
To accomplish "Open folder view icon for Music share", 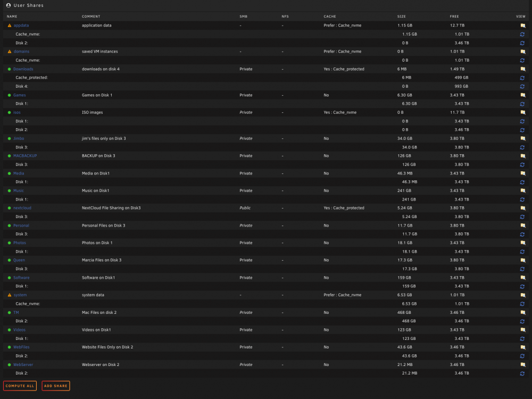I will 522,190.
